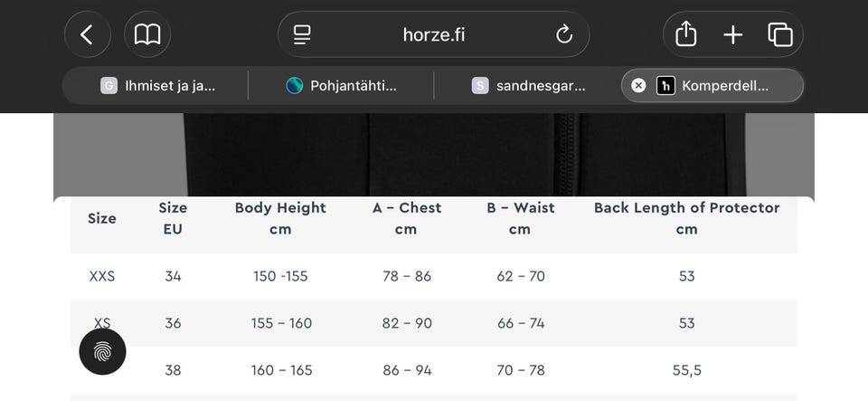Viewport: 868px width, 401px height.
Task: Select the XXS size row label
Action: coord(102,276)
